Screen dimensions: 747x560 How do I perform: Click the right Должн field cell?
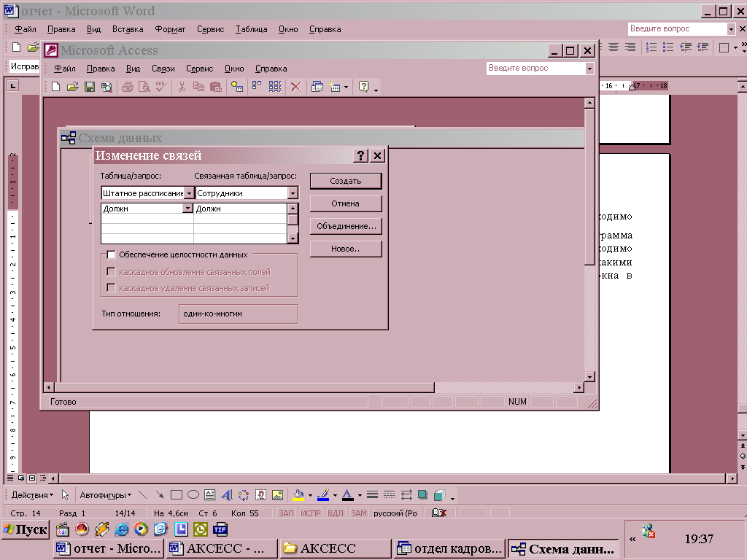tap(240, 209)
